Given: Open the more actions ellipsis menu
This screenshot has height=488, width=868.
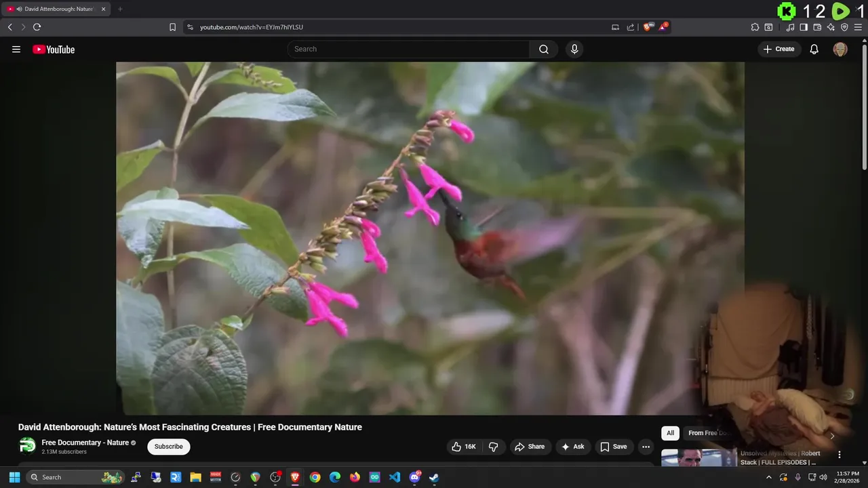Looking at the screenshot, I should point(646,447).
